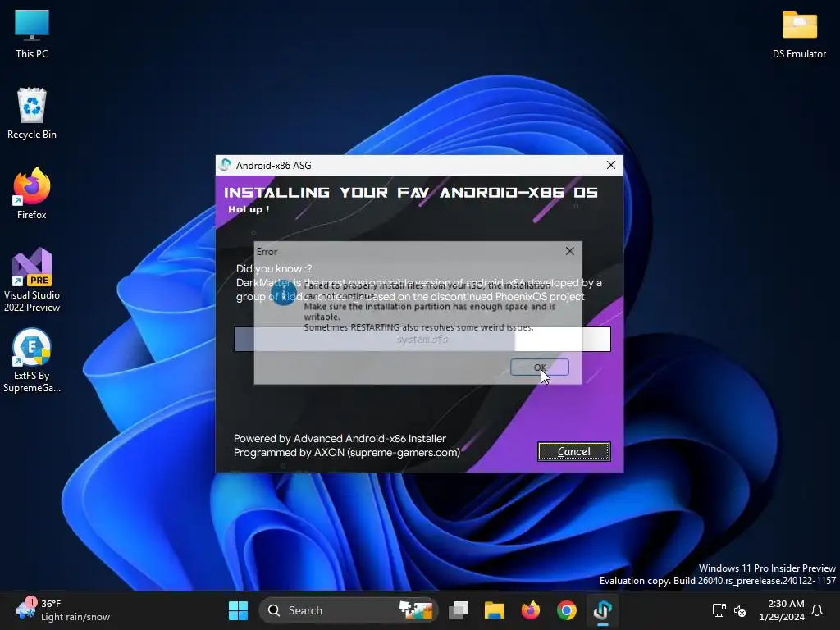Click the search highlight image in Search box
The width and height of the screenshot is (840, 630).
click(416, 610)
